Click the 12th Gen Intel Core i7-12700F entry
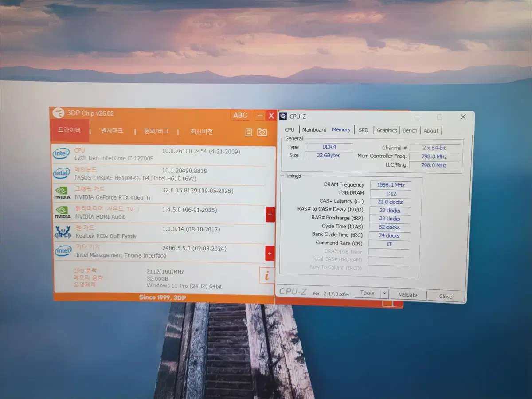 113,158
